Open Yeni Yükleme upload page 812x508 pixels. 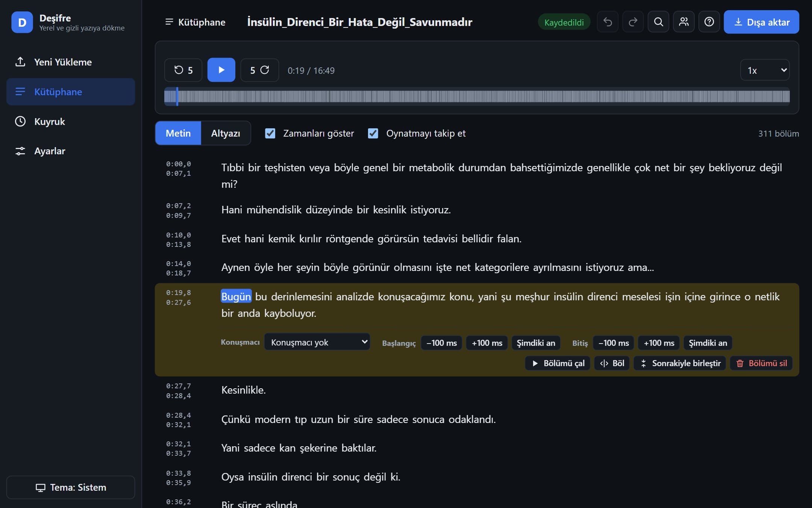(x=71, y=62)
